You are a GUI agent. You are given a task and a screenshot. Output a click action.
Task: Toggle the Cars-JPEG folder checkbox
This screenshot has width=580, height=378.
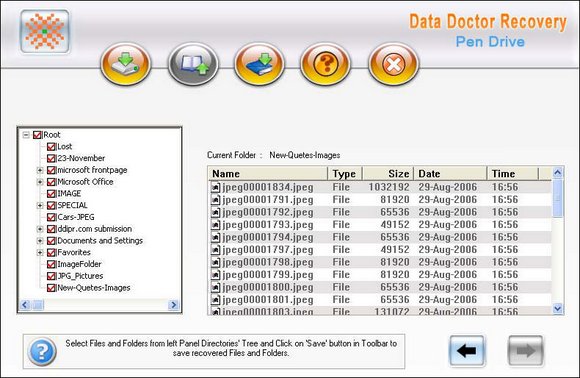[x=51, y=217]
